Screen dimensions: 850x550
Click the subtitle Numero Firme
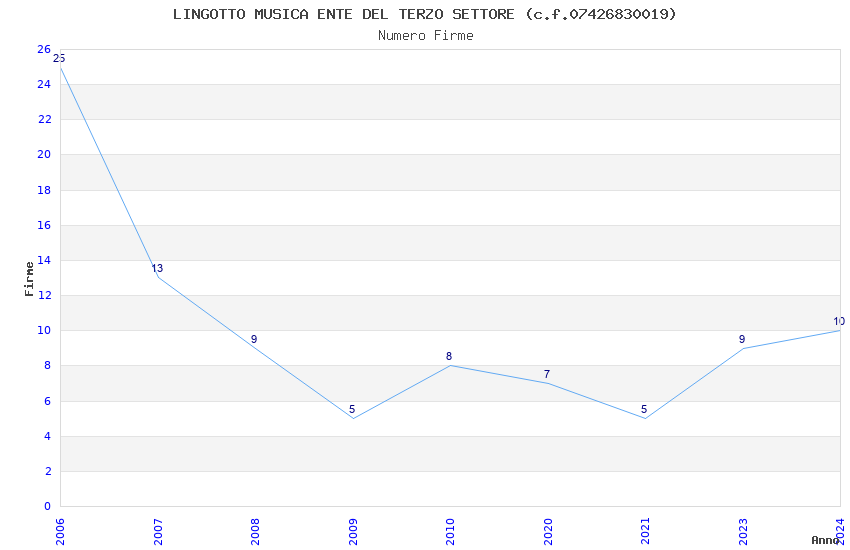pos(426,36)
